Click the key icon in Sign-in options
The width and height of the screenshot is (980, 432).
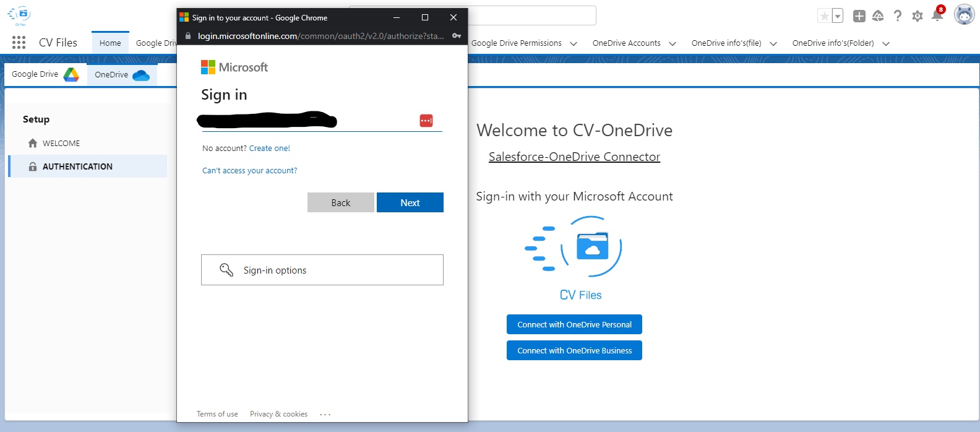(x=226, y=270)
